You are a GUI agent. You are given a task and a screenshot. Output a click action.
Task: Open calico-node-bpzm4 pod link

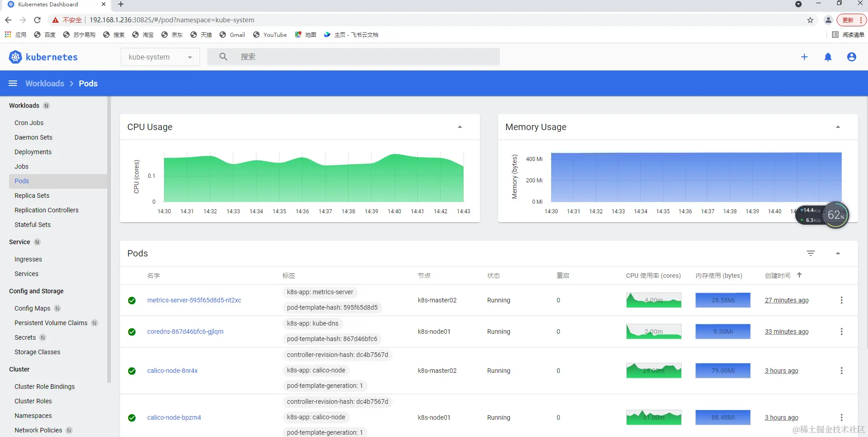point(174,417)
